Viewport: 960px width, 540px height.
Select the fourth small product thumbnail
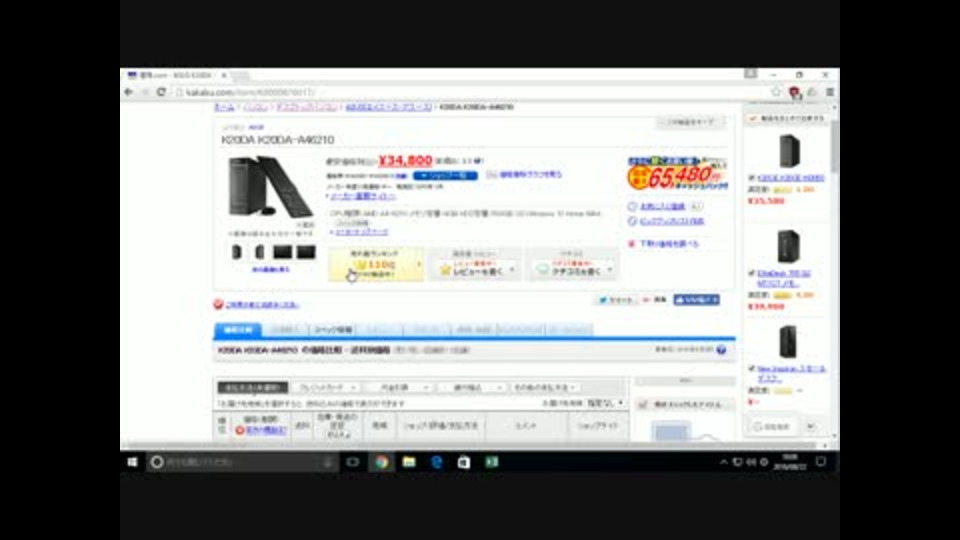click(306, 252)
